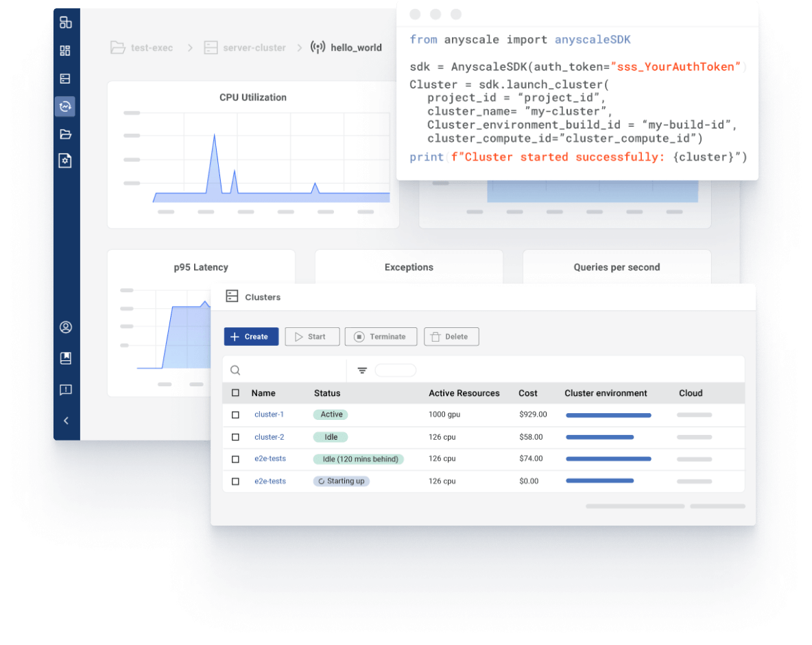Click the Exceptions card title
The height and width of the screenshot is (645, 812).
[x=409, y=268]
